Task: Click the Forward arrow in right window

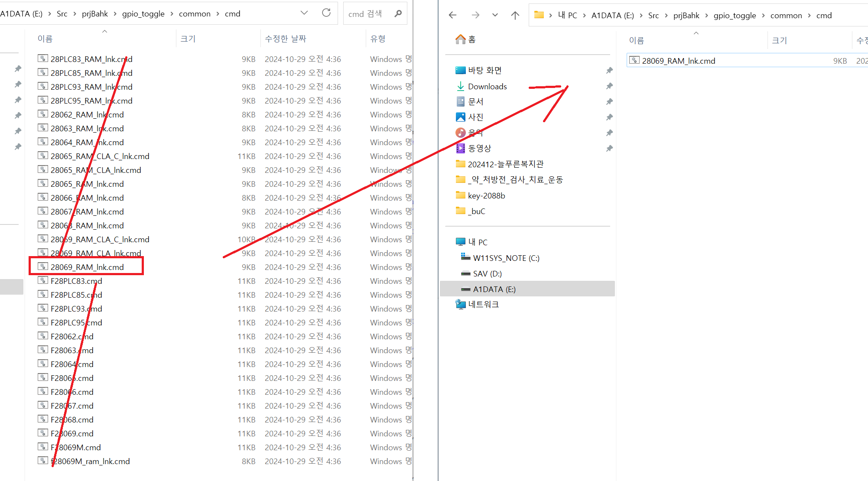Action: pos(475,15)
